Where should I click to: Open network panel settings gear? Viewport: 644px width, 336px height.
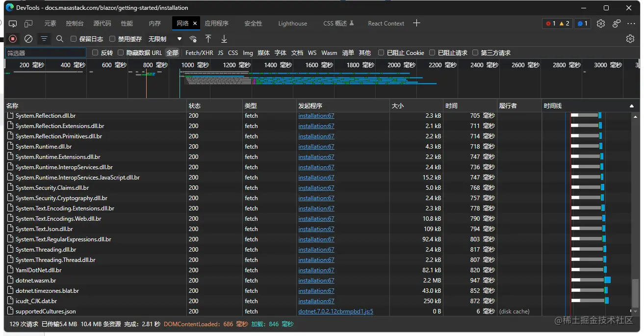630,39
